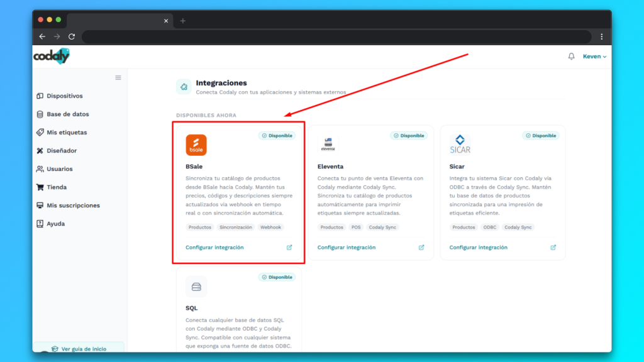Click the Eleventa card title
Image resolution: width=644 pixels, height=362 pixels.
[330, 167]
